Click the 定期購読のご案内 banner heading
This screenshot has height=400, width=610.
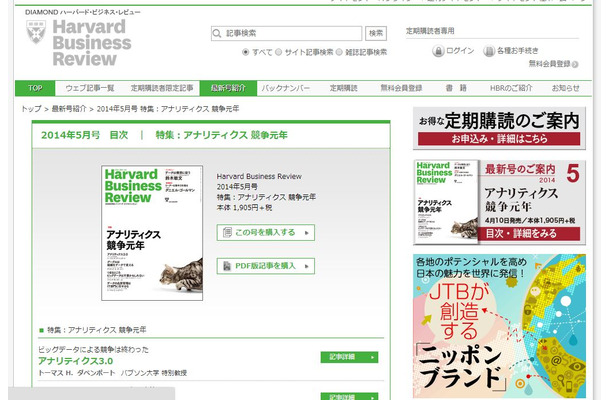pyautogui.click(x=499, y=121)
